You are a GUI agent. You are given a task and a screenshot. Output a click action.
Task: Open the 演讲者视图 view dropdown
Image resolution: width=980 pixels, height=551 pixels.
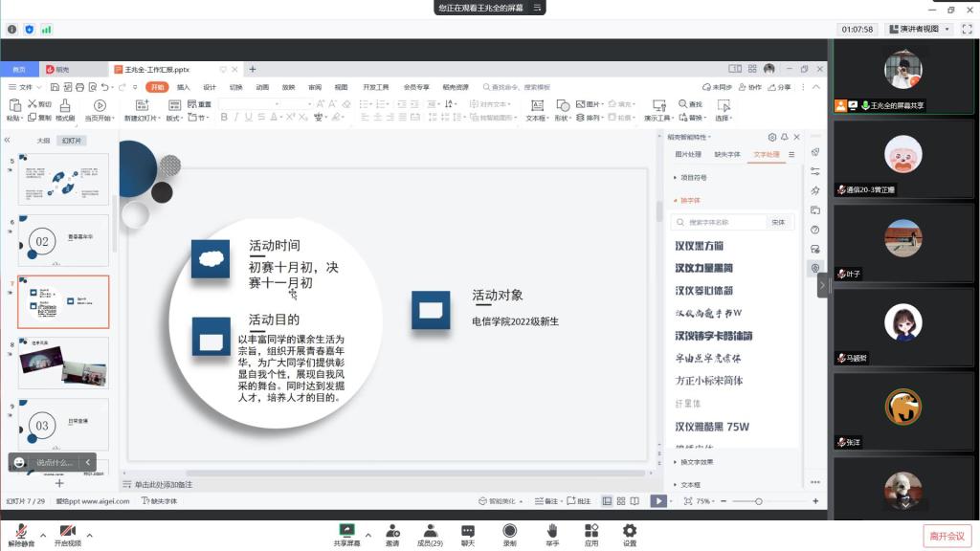tap(919, 30)
